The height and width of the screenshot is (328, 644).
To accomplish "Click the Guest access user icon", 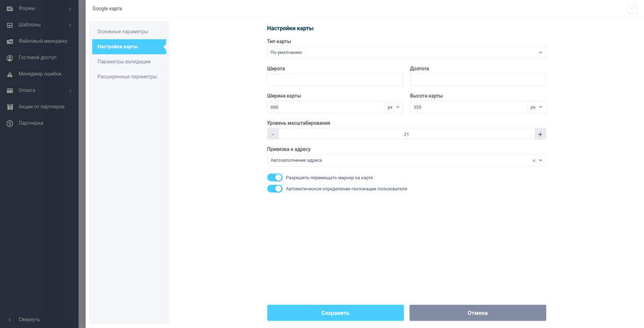I will [x=10, y=58].
